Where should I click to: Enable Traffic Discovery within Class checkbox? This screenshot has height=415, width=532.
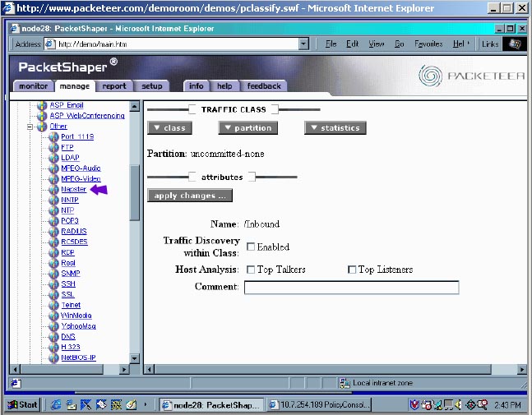[251, 247]
